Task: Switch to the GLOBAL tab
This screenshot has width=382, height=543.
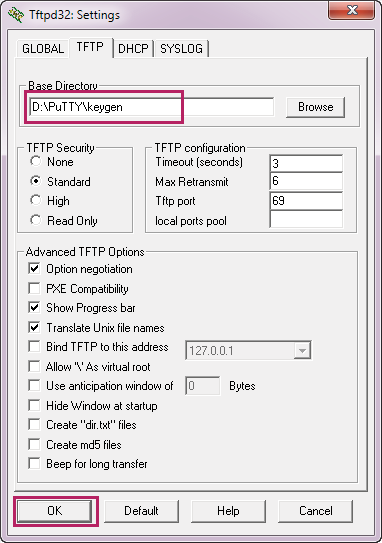Action: pyautogui.click(x=43, y=48)
